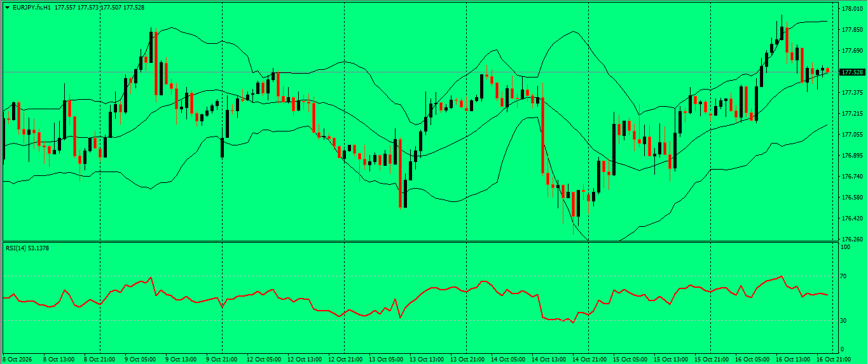Select the current price tag 177.528 on axis
Screen dimensions: 868x364
[852, 72]
